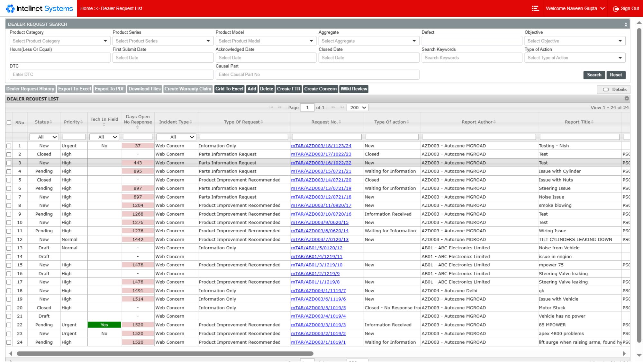This screenshot has width=643, height=364.
Task: Click the horizontal grid scrollbar
Action: (x=165, y=353)
